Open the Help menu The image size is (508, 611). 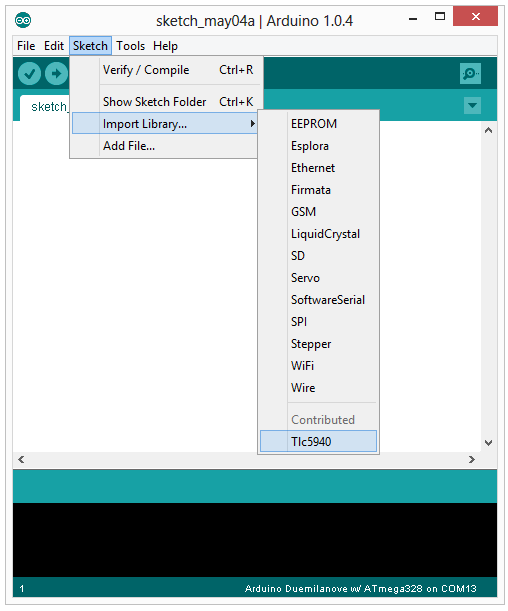[x=165, y=46]
